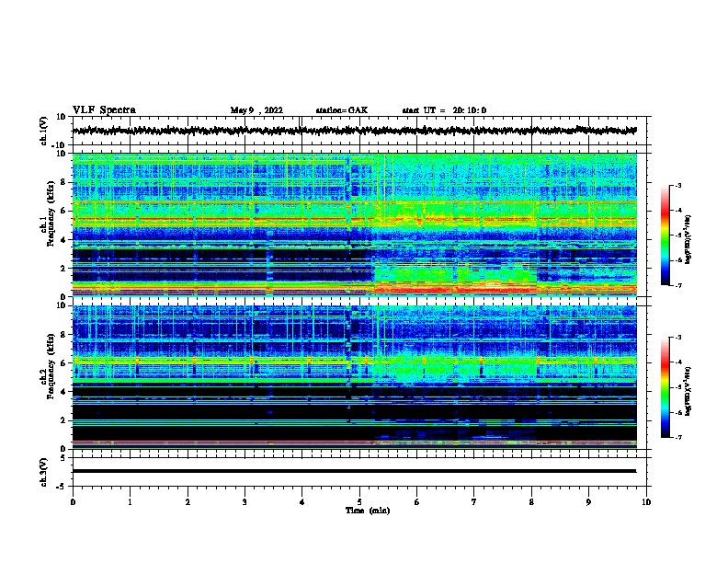The height and width of the screenshot is (563, 728).
Task: Click the "VLF Spectra" plot title
Action: tap(104, 110)
